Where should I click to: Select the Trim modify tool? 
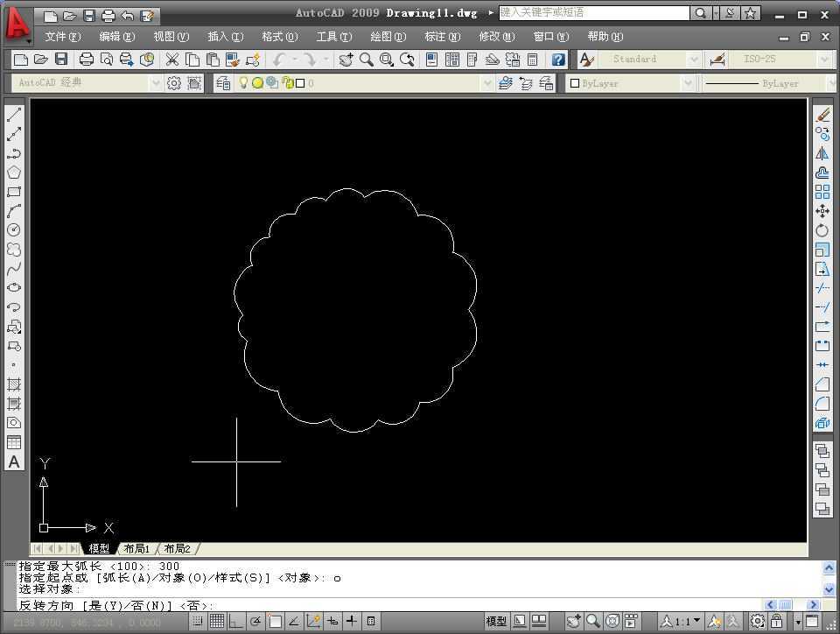(x=822, y=288)
